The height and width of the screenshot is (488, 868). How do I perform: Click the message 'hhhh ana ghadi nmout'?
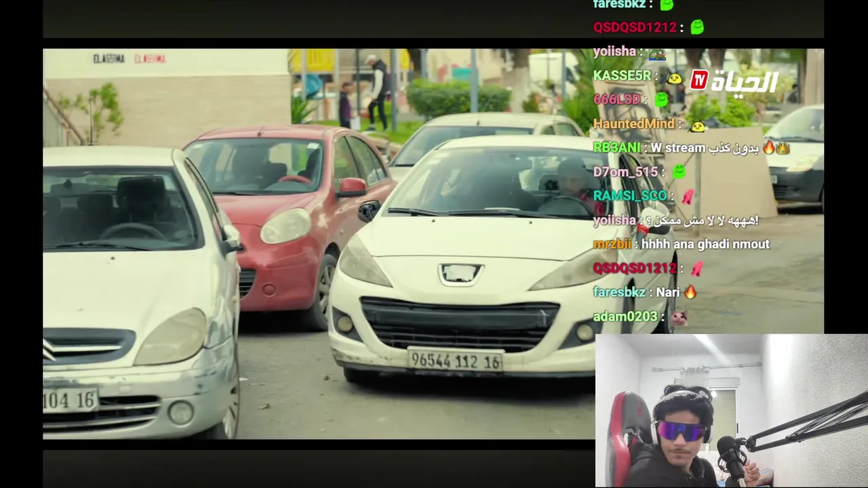pos(705,244)
